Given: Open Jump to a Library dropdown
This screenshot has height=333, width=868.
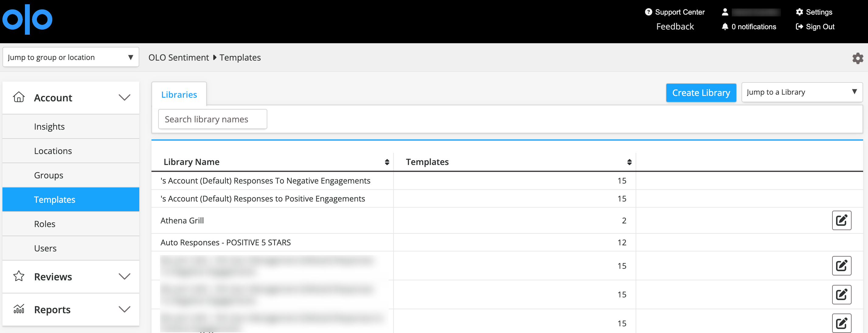Looking at the screenshot, I should tap(802, 92).
